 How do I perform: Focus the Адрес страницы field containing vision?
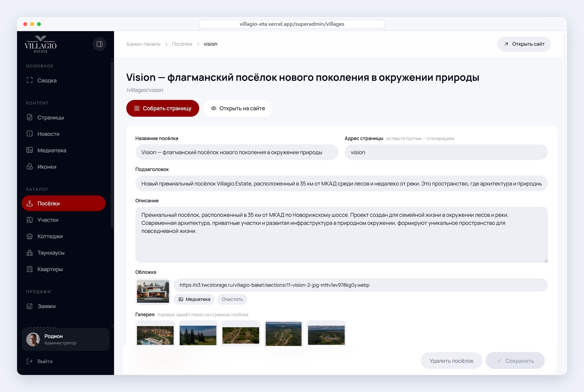click(446, 152)
